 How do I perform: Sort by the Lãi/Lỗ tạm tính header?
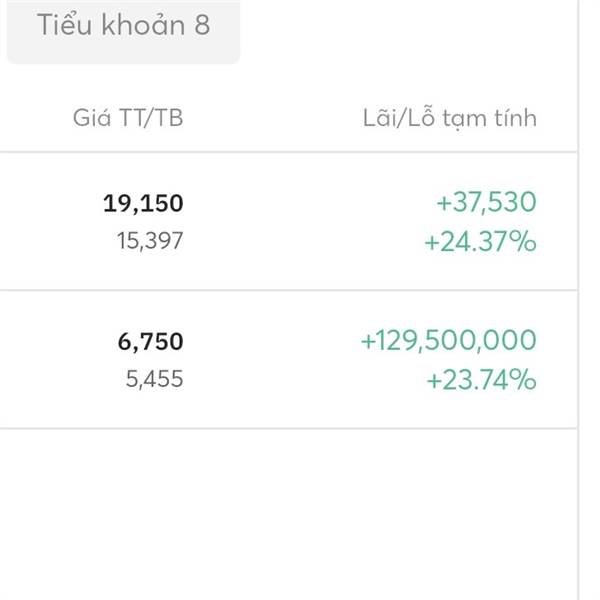(450, 118)
